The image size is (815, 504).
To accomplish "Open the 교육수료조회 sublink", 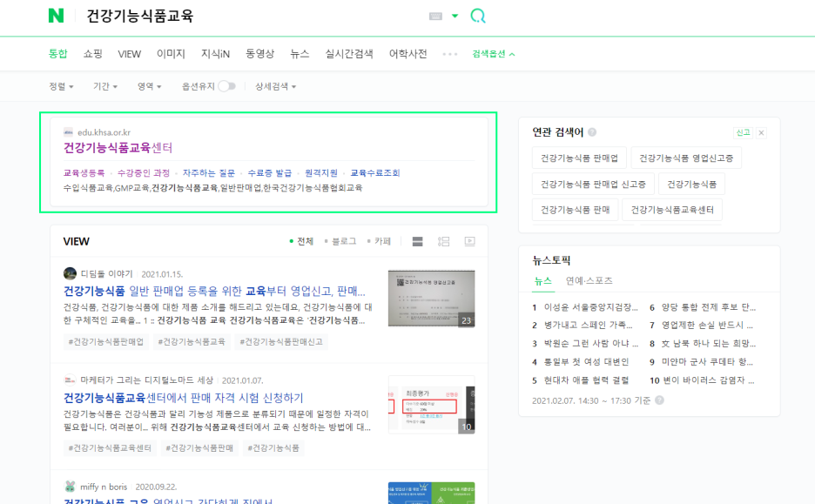I will pyautogui.click(x=374, y=173).
